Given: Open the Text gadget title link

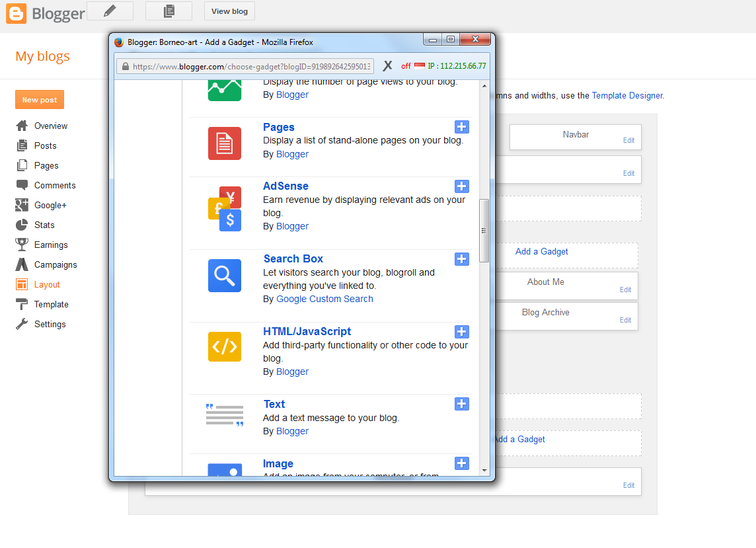Looking at the screenshot, I should click(274, 405).
